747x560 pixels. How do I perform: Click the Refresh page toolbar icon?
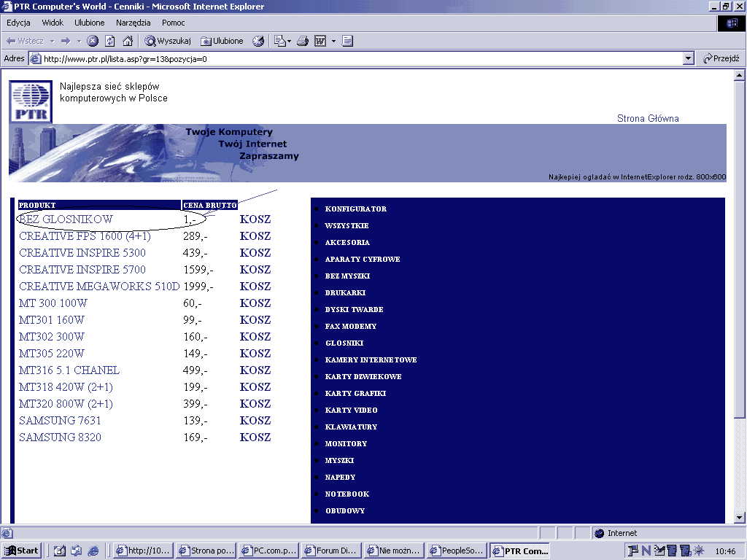110,41
